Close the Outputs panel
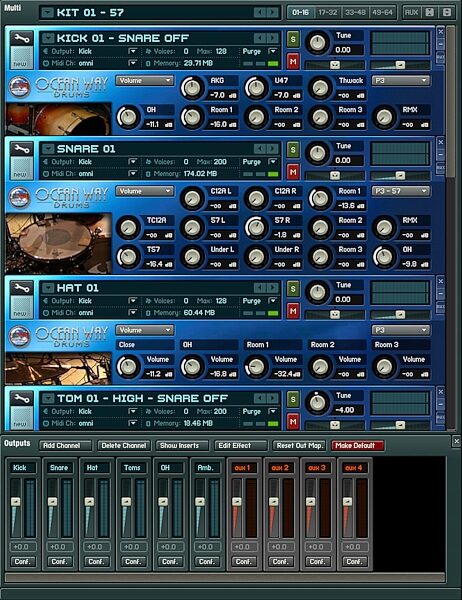462x600 pixels. click(456, 441)
